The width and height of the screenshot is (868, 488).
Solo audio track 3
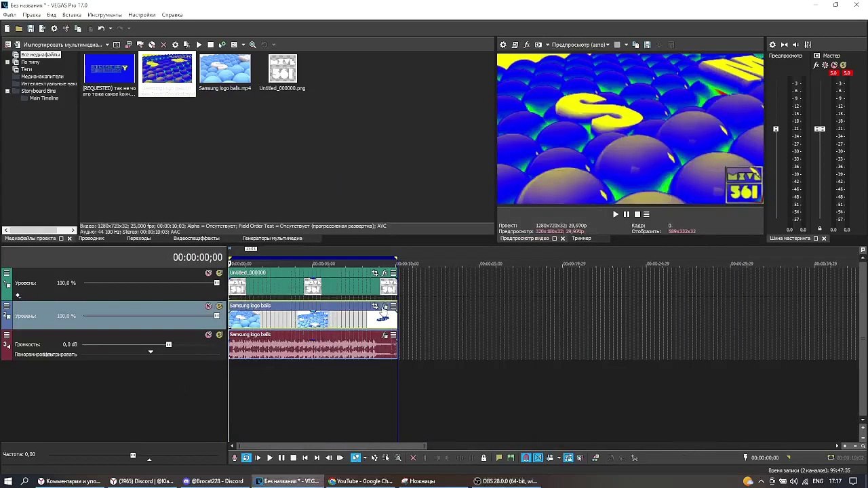pos(219,335)
